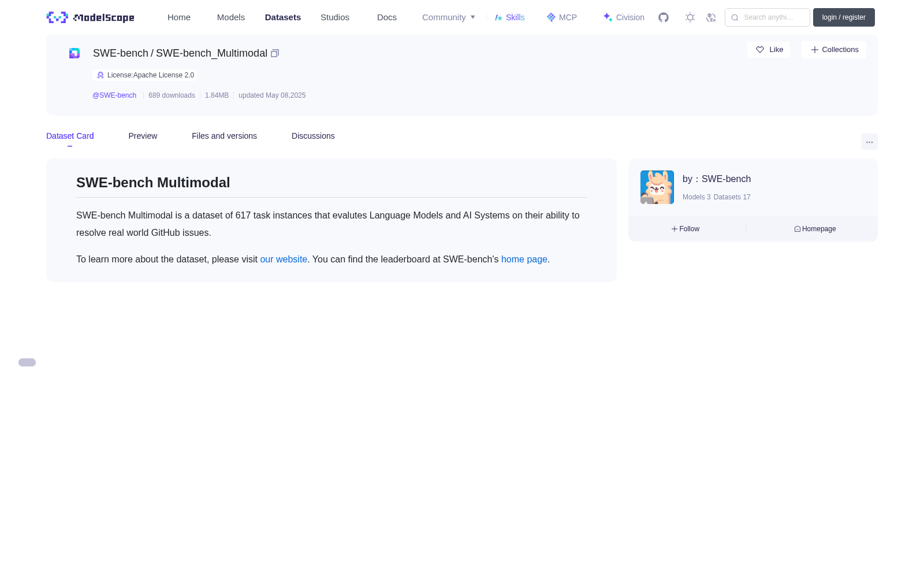Open Civision page
This screenshot has height=578, width=924.
624,17
